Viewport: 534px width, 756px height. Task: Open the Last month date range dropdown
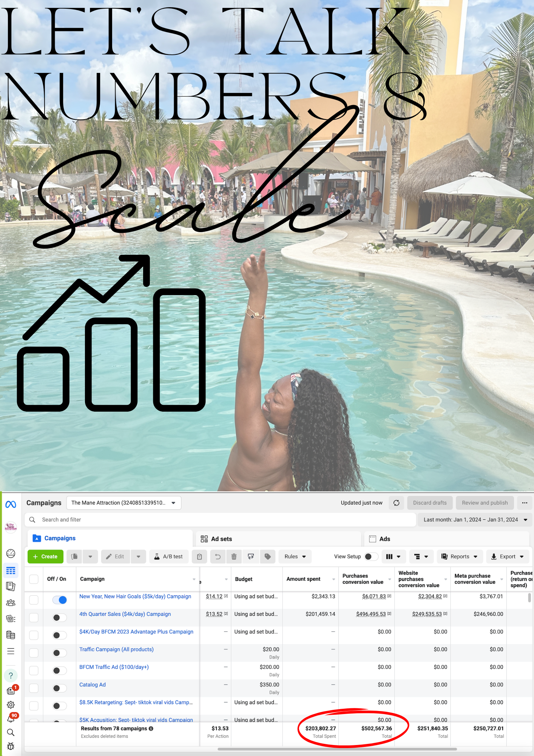pos(475,520)
